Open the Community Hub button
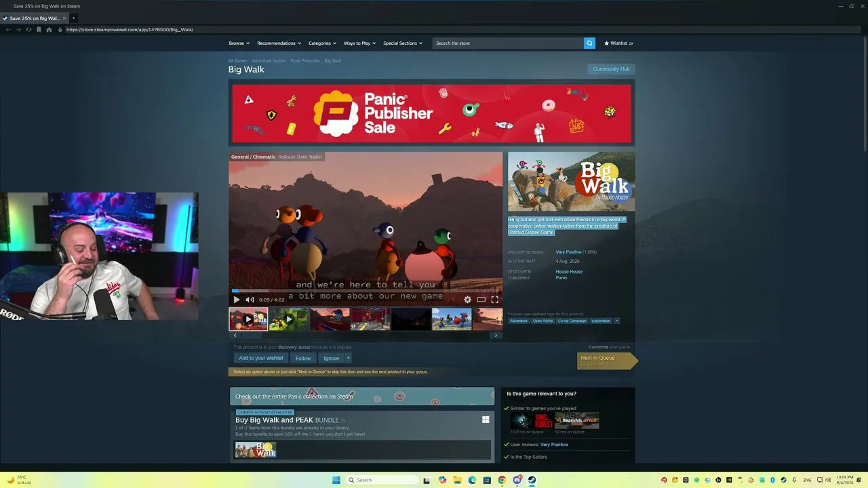Screen dimensions: 868x488 [x=611, y=69]
